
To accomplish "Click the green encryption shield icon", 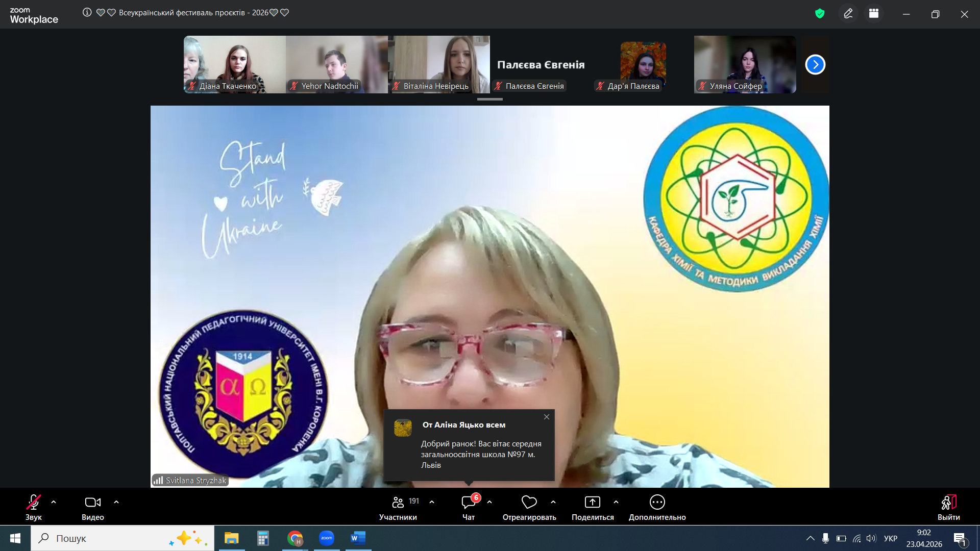I will point(820,14).
